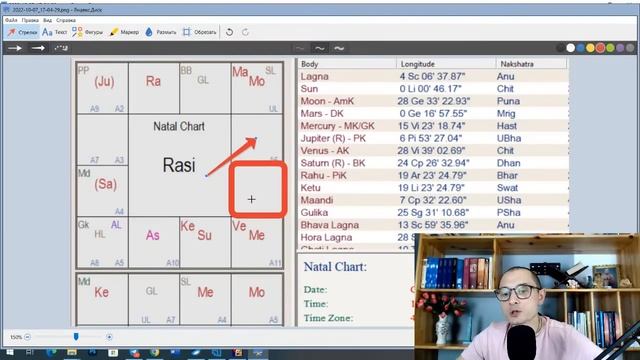Pick the yellow color swatch
The height and width of the screenshot is (360, 640).
click(590, 48)
